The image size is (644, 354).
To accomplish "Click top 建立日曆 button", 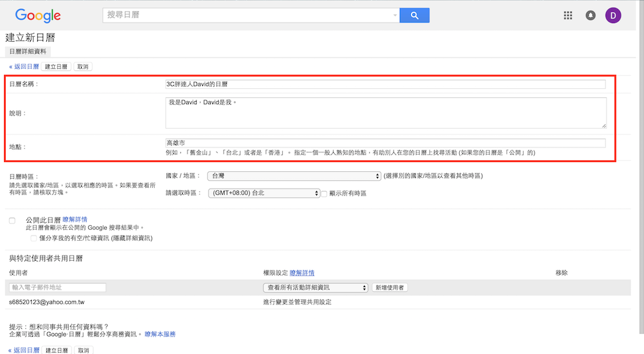I will [x=57, y=66].
